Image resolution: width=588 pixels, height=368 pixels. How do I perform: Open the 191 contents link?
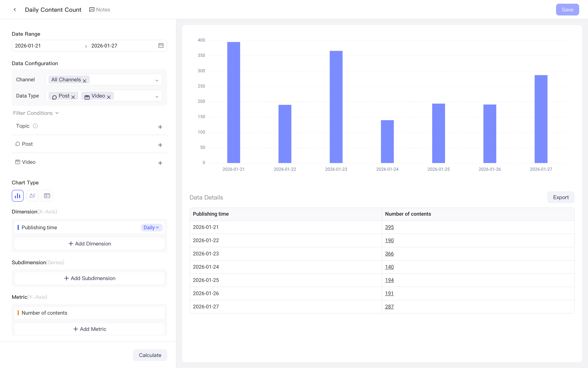pyautogui.click(x=389, y=293)
